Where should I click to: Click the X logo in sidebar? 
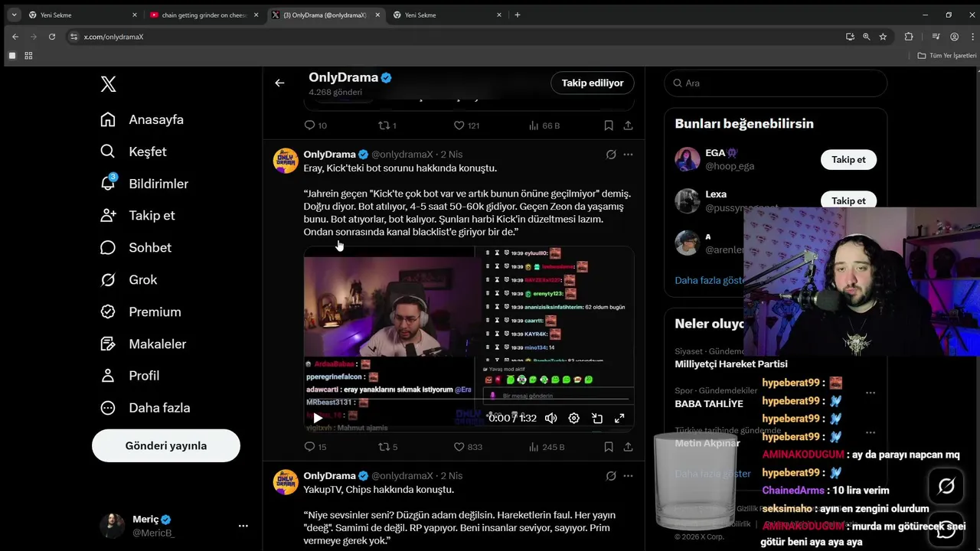click(109, 84)
